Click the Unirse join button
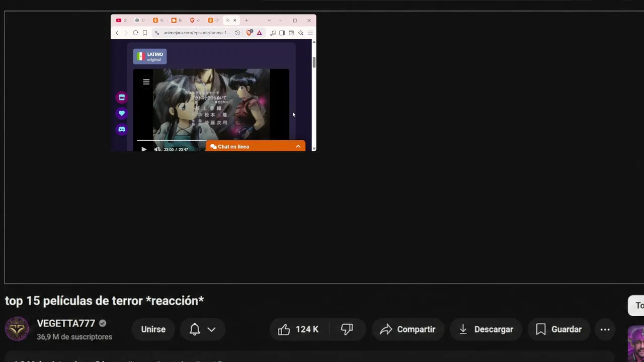Image resolution: width=644 pixels, height=362 pixels. click(x=153, y=329)
